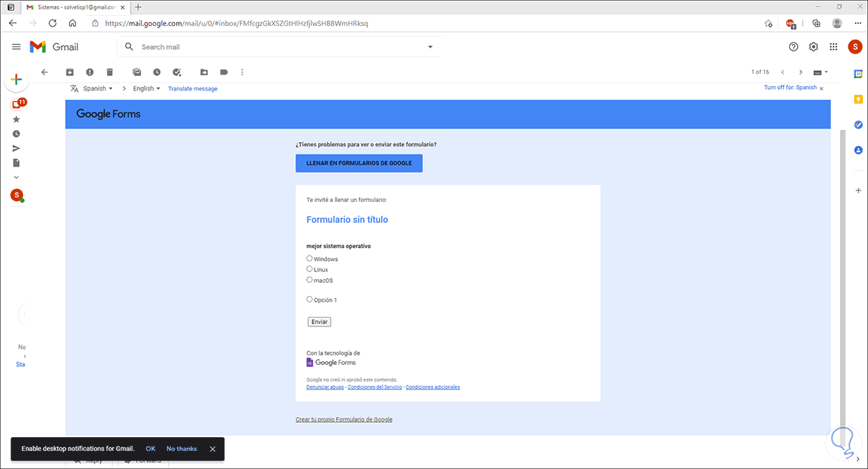Open Google Tasks side panel
The height and width of the screenshot is (469, 868).
coord(859,124)
